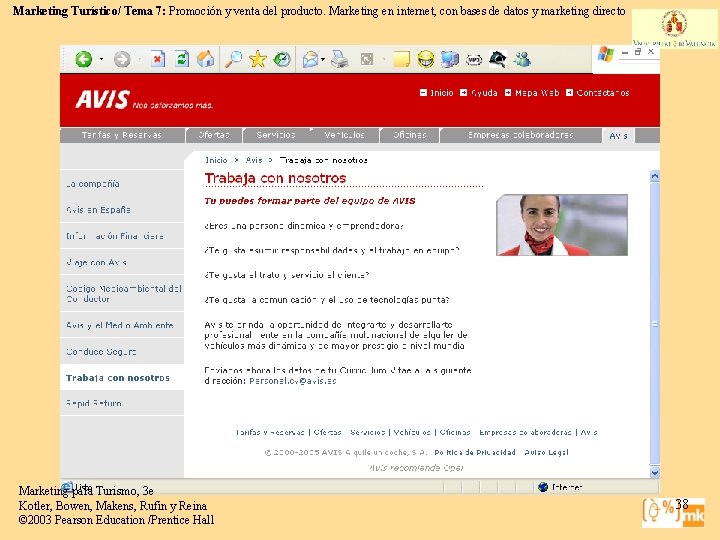Click Política de Privacidad footer link
Viewport: 720px width, 540px height.
pos(475,452)
